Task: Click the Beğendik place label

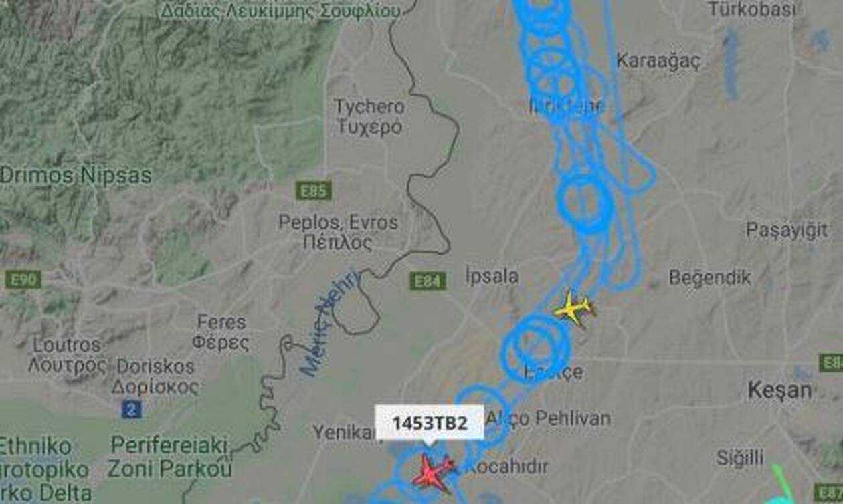Action: 710,277
